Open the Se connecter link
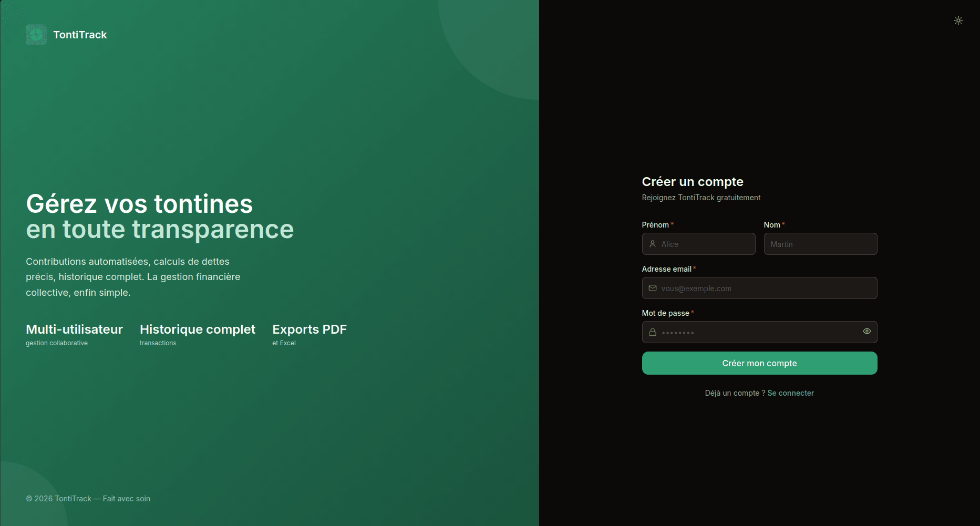This screenshot has height=526, width=980. click(x=791, y=393)
